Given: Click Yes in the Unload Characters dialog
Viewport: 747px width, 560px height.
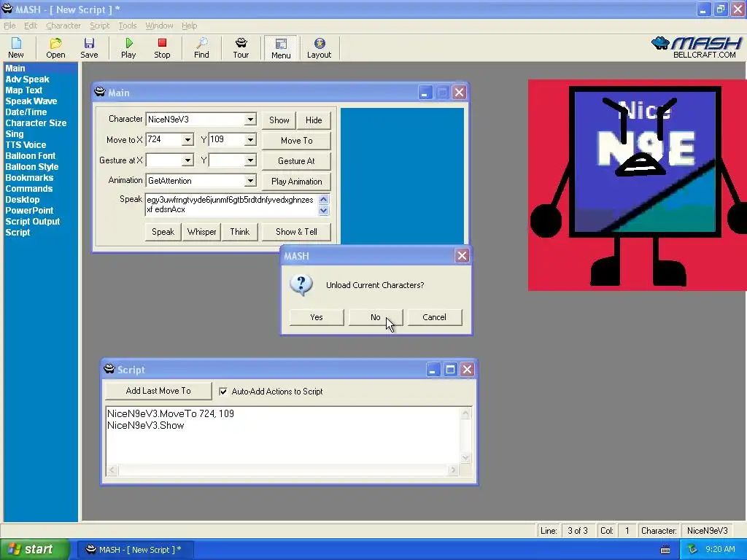Looking at the screenshot, I should (317, 317).
